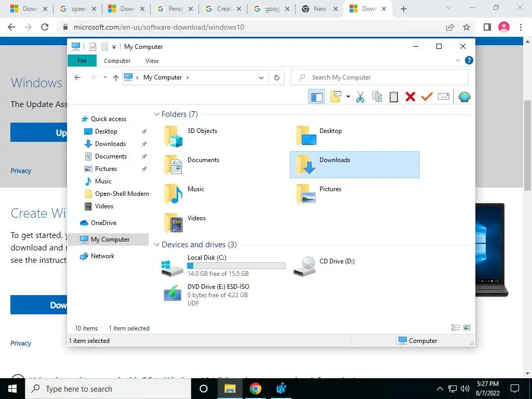Viewport: 532px width, 399px height.
Task: Select the Downloads folder in main pane
Action: pyautogui.click(x=354, y=165)
